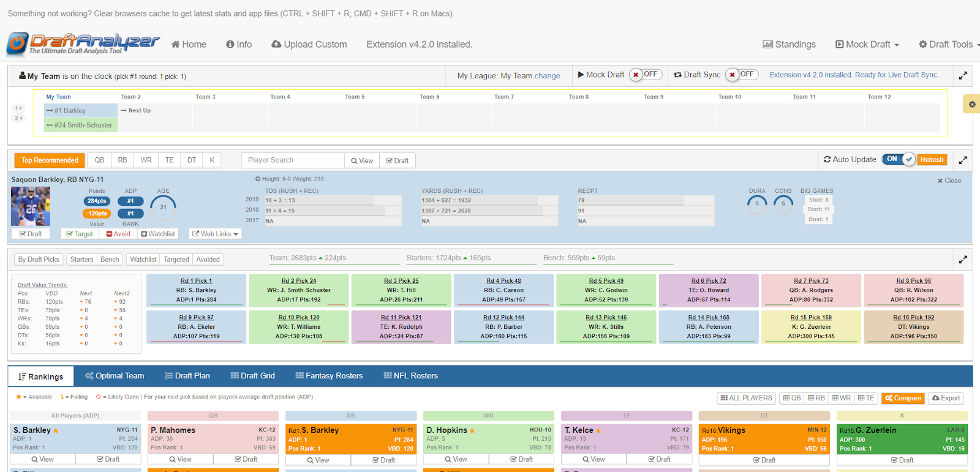
Task: Select #1 Barkley in My Team column
Action: click(x=80, y=111)
